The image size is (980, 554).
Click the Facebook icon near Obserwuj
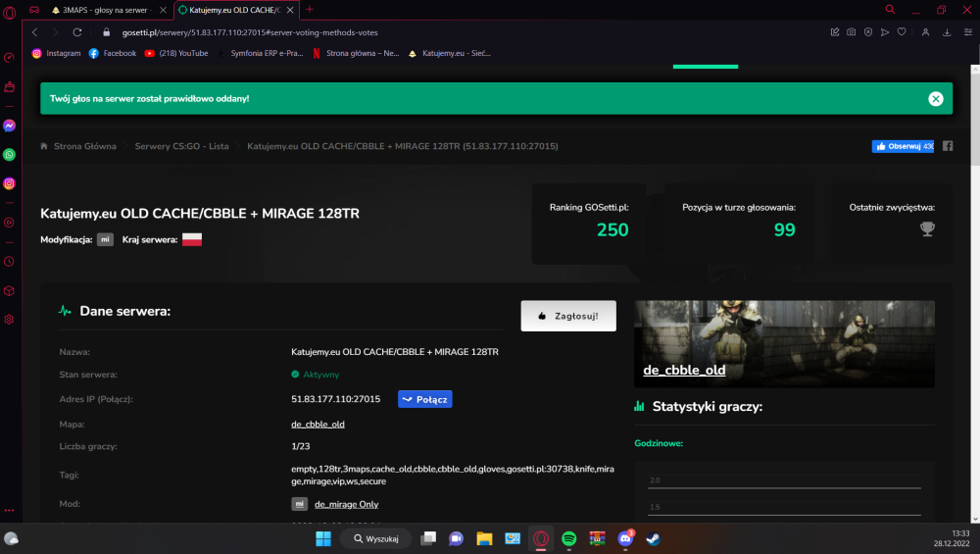click(948, 146)
